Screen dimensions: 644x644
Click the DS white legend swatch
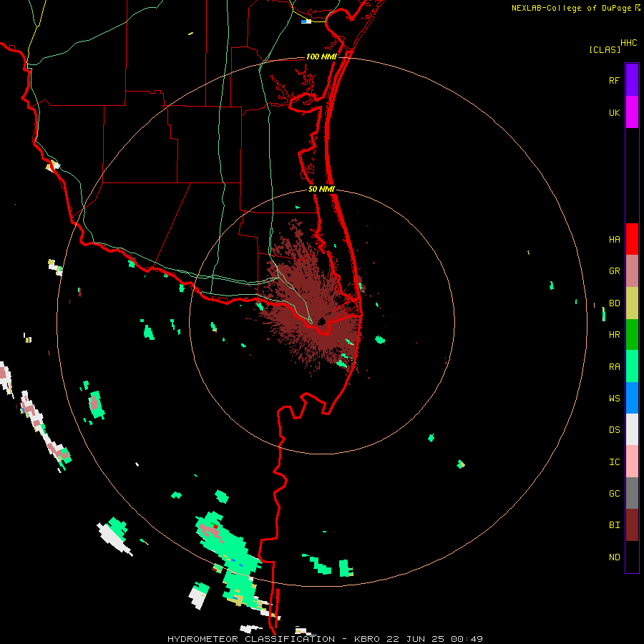point(632,429)
